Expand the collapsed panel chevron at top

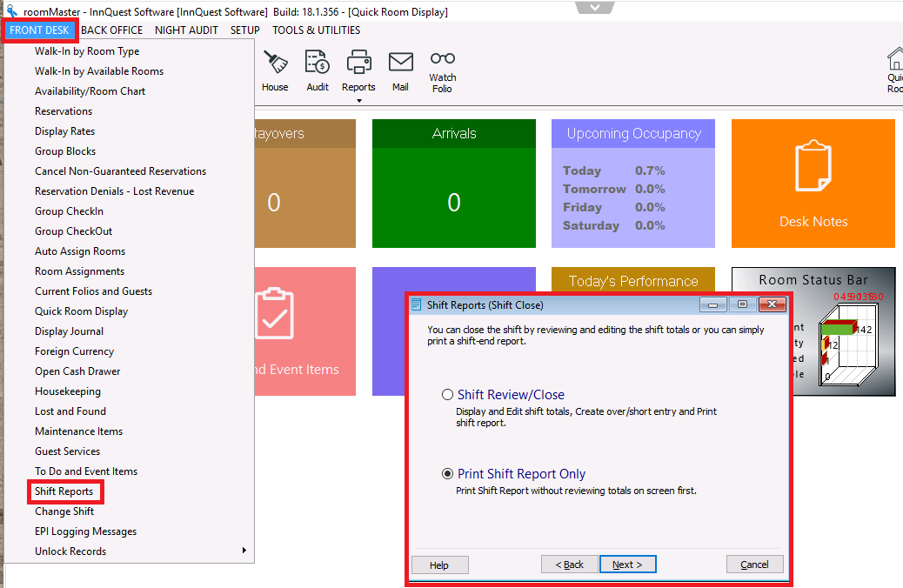[594, 7]
